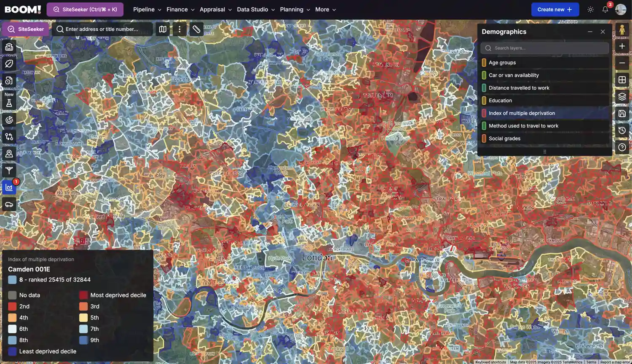Select the Street View pegman
Image resolution: width=632 pixels, height=364 pixels.
622,30
